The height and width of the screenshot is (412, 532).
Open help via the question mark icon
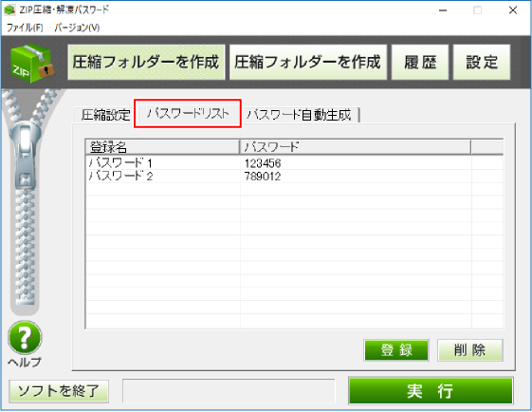(x=25, y=338)
